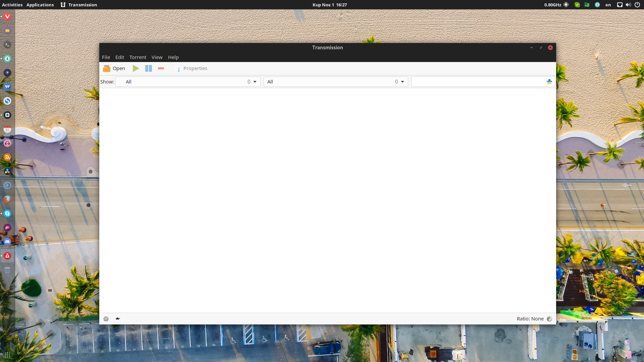The image size is (644, 362).
Task: Open Skype from the dock
Action: [x=7, y=213]
